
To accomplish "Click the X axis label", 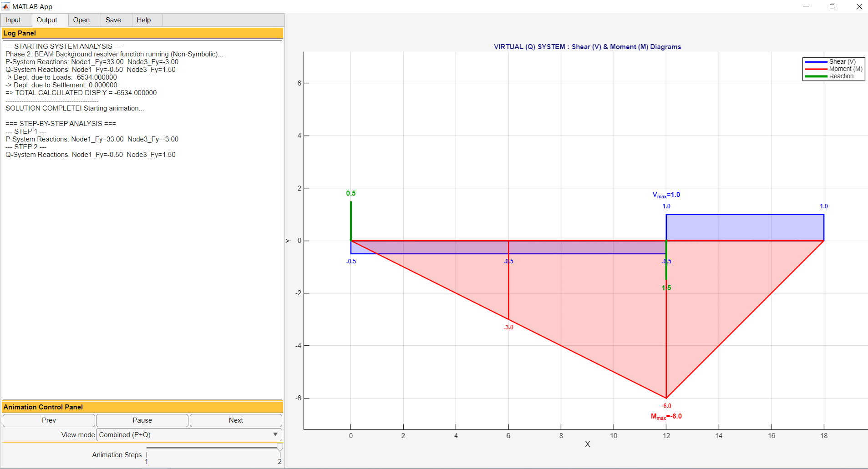I will [588, 444].
